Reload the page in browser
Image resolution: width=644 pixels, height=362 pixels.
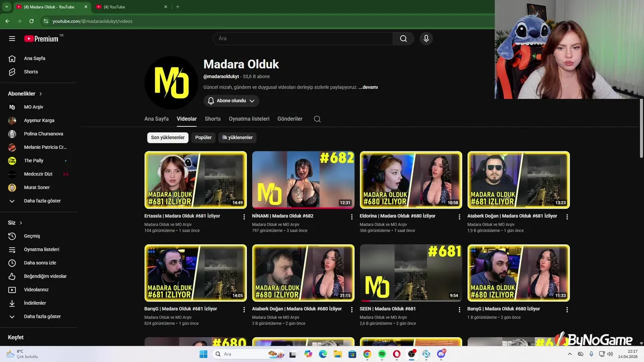tap(31, 21)
